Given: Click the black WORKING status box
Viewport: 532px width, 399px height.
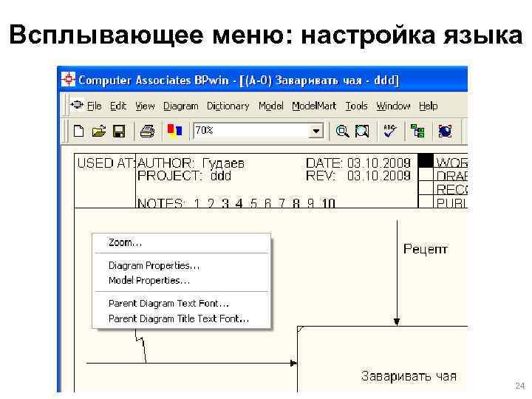Looking at the screenshot, I should pyautogui.click(x=426, y=161).
